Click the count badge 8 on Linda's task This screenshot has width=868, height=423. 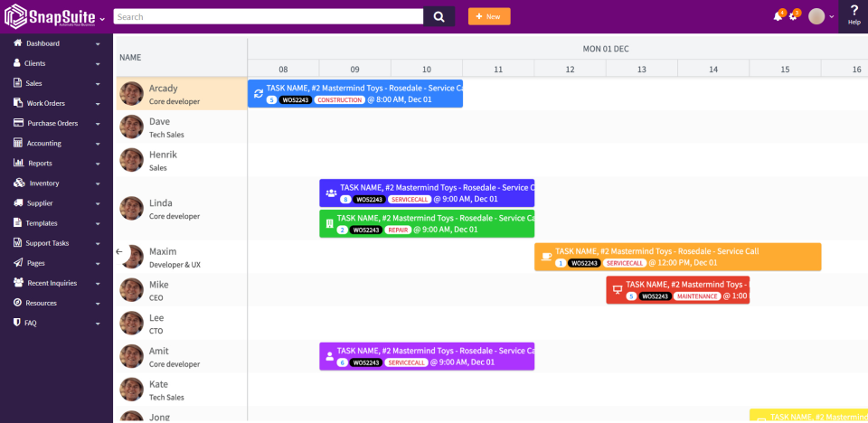click(x=345, y=200)
